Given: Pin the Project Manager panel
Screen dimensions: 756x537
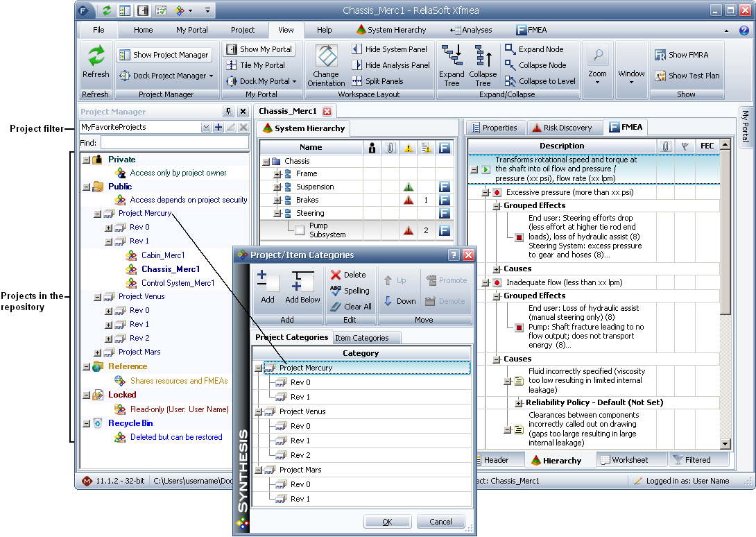Looking at the screenshot, I should click(x=228, y=112).
